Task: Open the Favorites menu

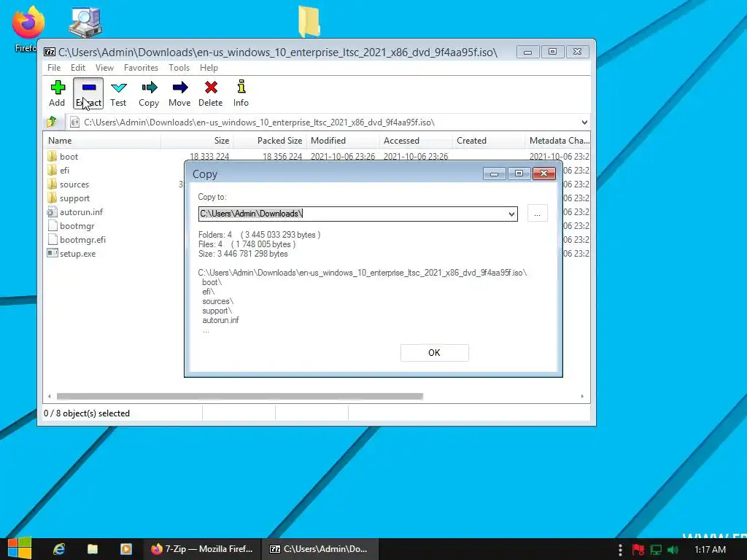Action: pyautogui.click(x=141, y=68)
